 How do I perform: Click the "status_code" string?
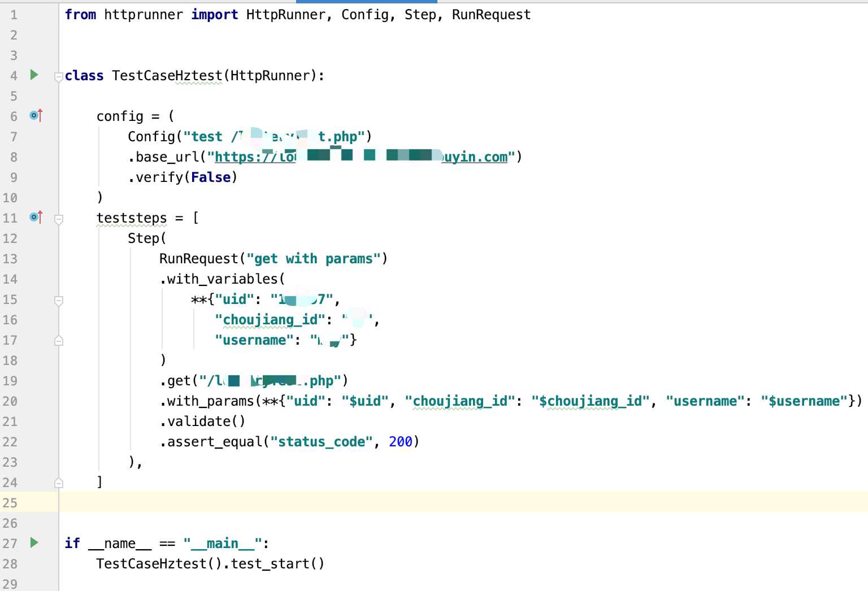tap(322, 442)
